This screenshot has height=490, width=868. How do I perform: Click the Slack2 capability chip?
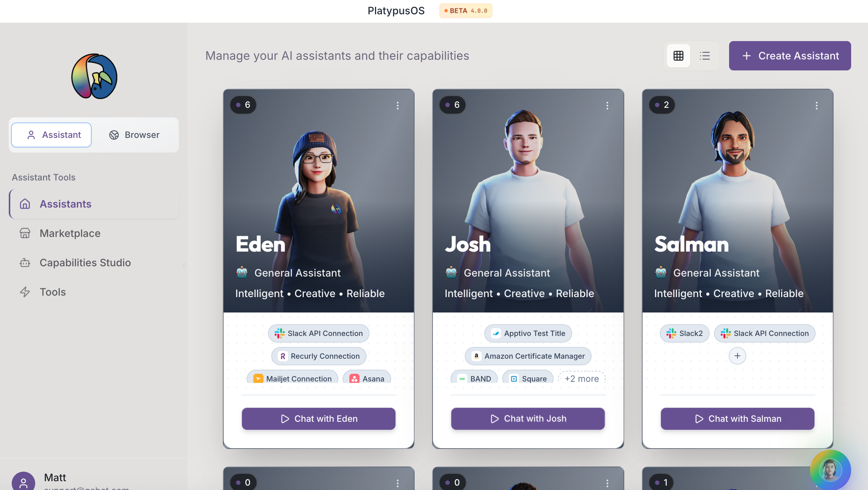pyautogui.click(x=684, y=333)
